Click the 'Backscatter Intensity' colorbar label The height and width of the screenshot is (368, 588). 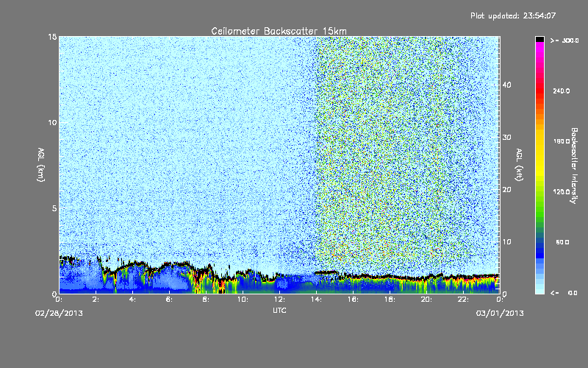coord(574,166)
